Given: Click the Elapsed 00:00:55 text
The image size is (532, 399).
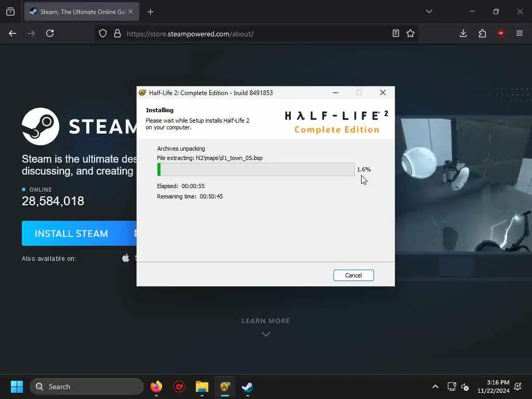Looking at the screenshot, I should tap(180, 186).
